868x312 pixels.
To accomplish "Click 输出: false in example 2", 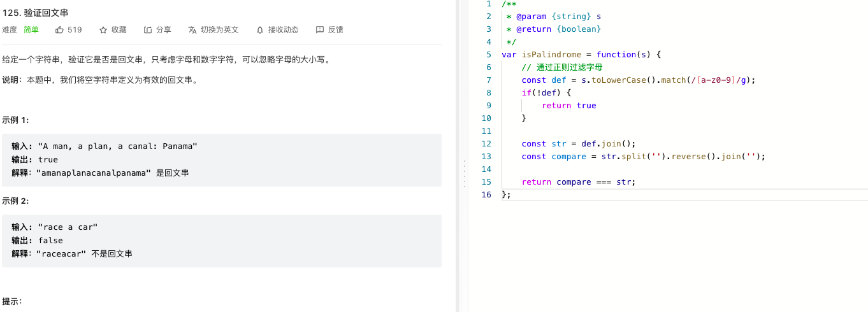I will tap(37, 240).
